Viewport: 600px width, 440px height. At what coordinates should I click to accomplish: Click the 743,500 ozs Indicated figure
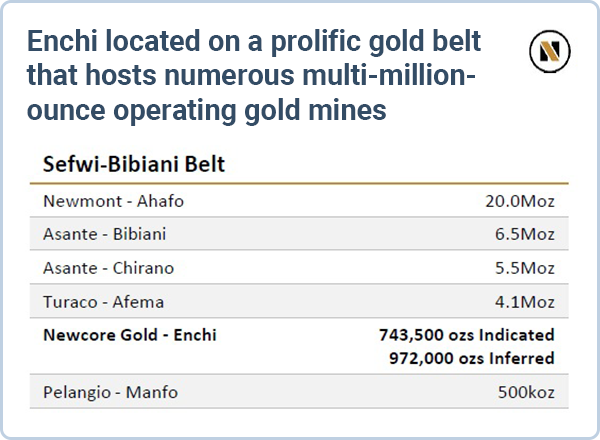coord(466,335)
